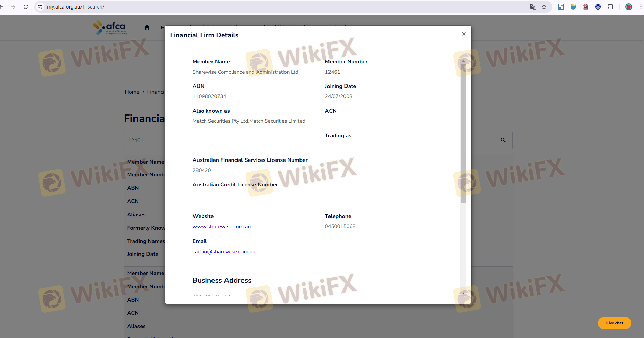Open the Live chat button

614,323
